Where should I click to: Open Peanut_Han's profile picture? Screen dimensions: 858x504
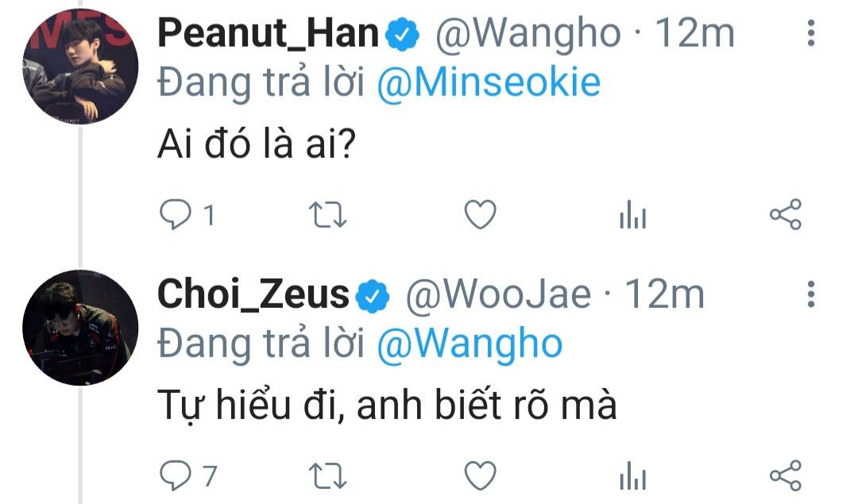click(80, 67)
